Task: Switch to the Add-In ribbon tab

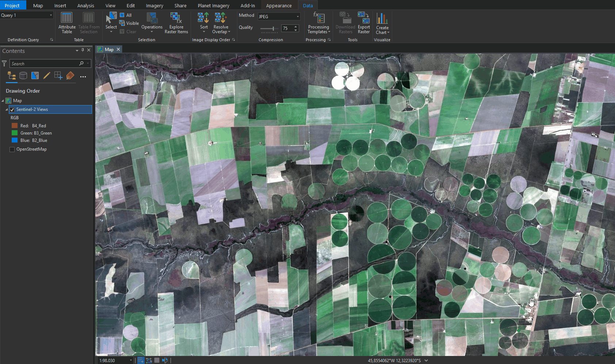Action: [x=248, y=5]
